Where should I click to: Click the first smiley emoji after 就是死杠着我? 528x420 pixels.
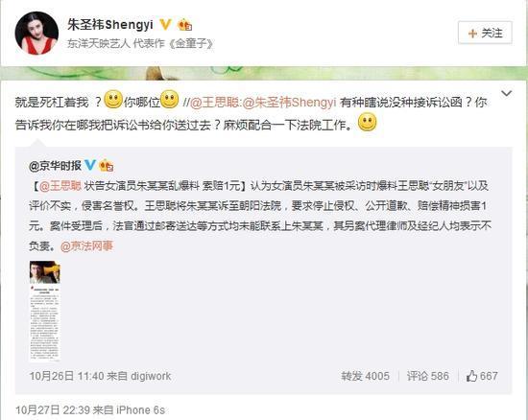point(113,100)
